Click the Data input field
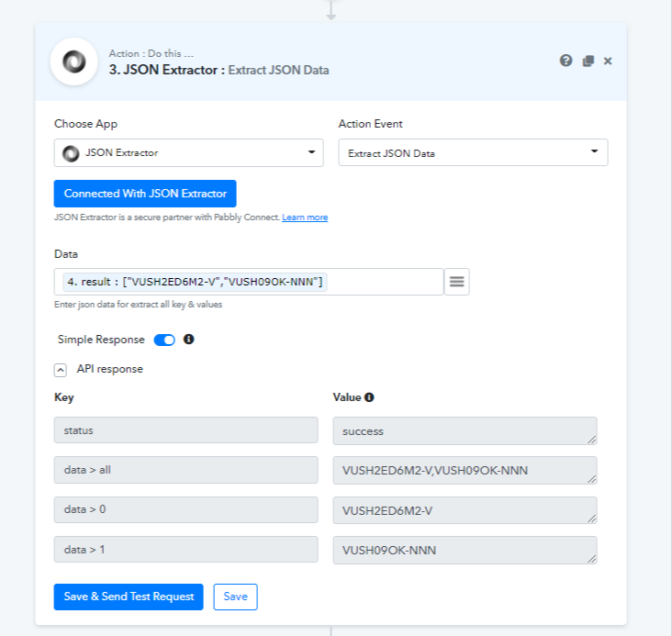Viewport: 672px width, 636px height. [x=249, y=282]
